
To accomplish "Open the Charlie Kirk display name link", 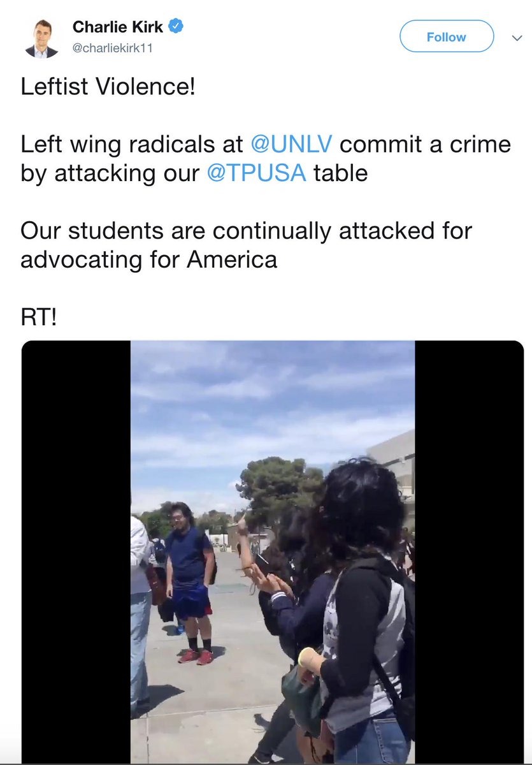I will tap(119, 27).
